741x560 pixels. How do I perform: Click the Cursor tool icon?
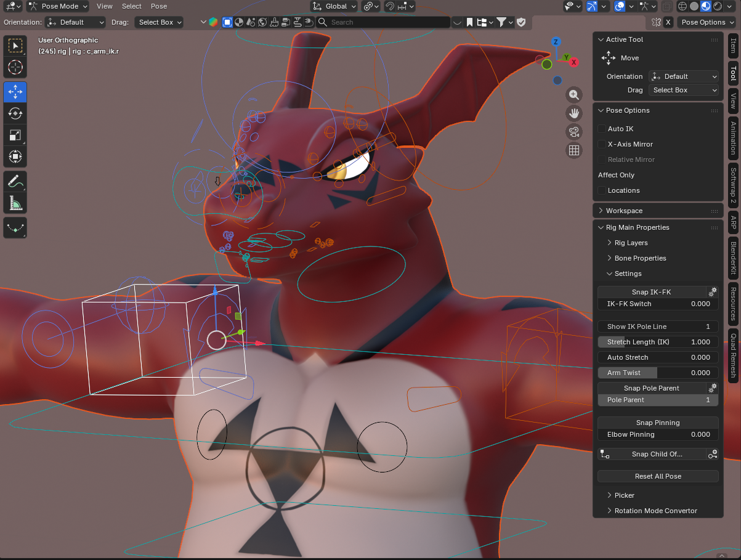pos(15,67)
